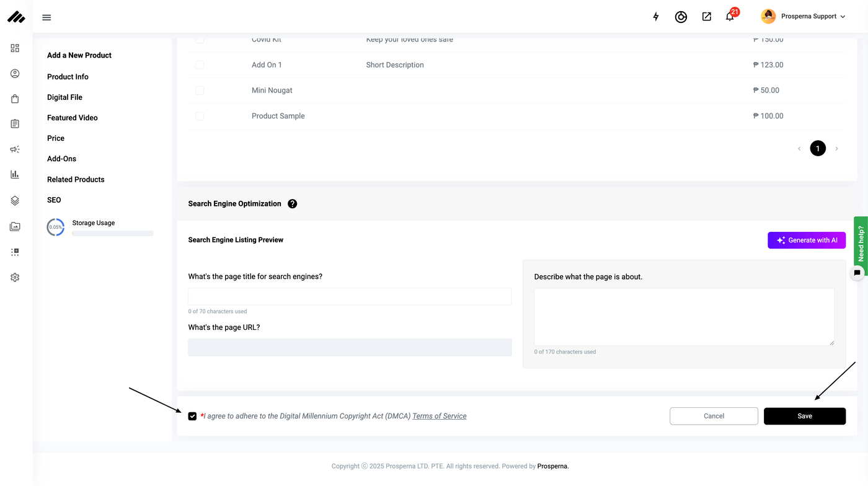The image size is (868, 486).
Task: Open the settings gear icon in sidebar
Action: click(15, 277)
